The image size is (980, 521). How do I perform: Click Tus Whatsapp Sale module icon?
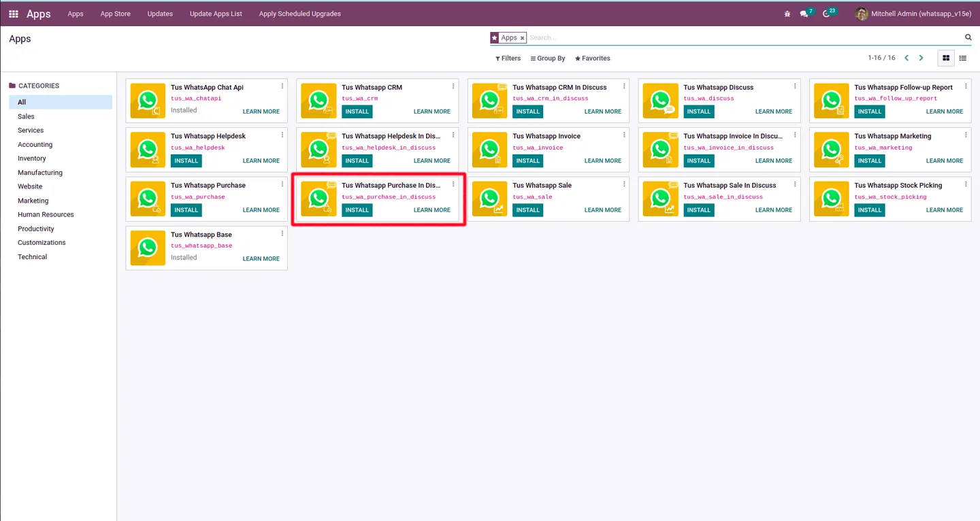coord(489,199)
